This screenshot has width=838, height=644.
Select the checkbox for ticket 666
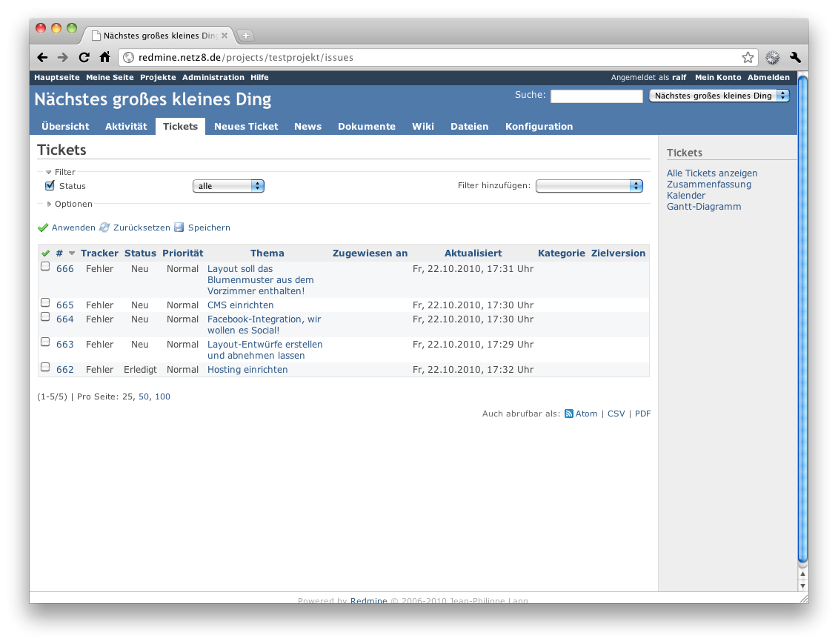point(45,266)
